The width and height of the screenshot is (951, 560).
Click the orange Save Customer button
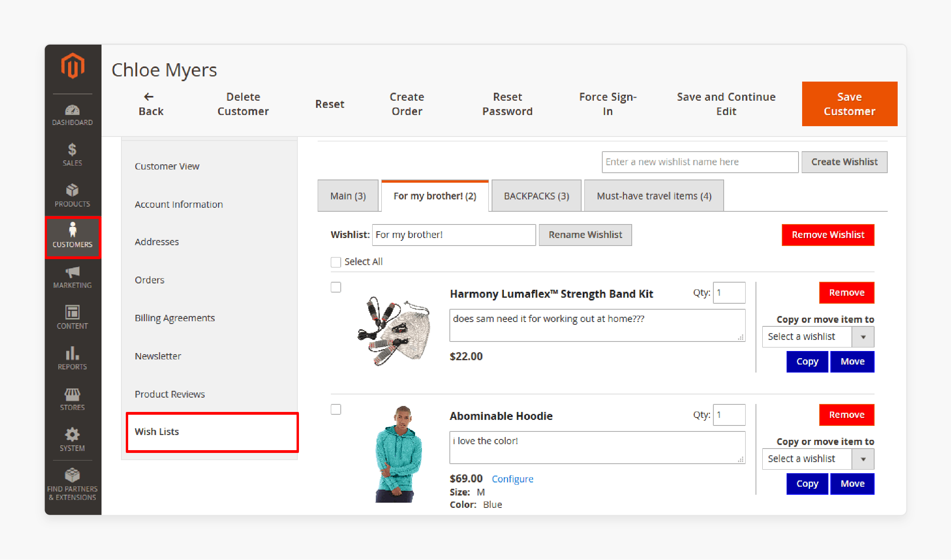[x=849, y=104]
